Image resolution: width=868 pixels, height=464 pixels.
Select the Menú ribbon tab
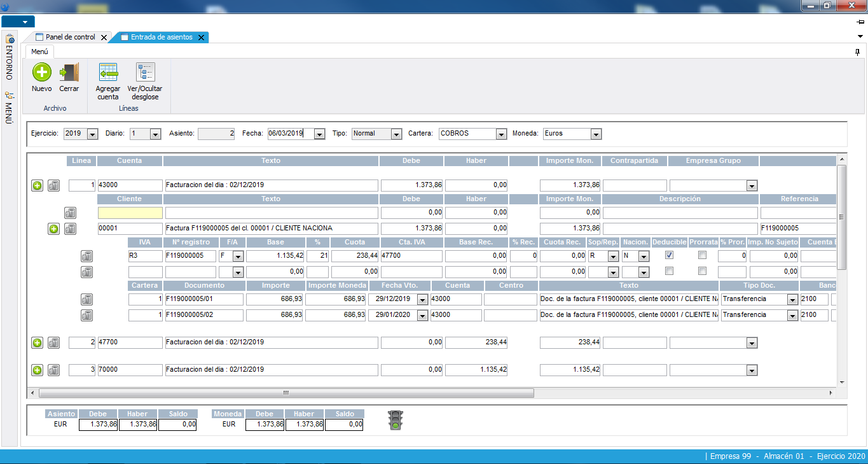point(39,52)
